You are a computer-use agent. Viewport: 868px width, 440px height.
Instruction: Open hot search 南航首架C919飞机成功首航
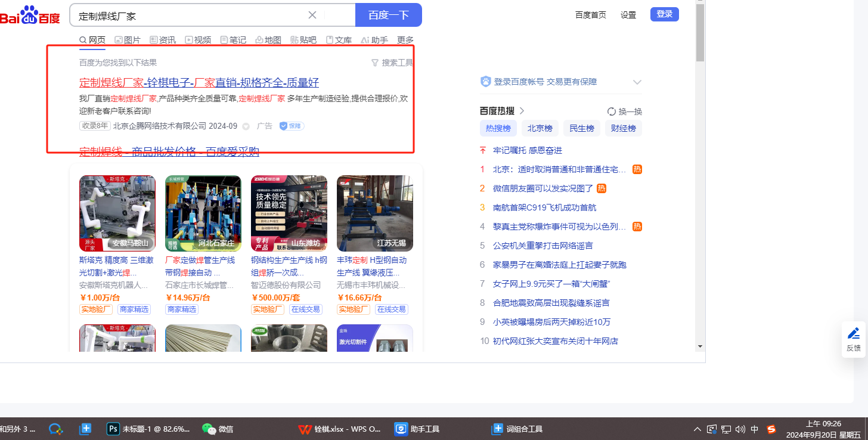click(x=544, y=207)
